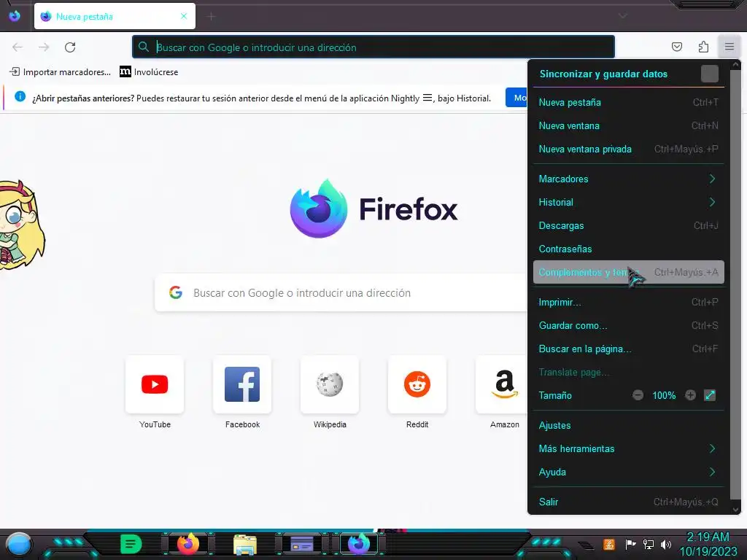
Task: Expand the Ayuda submenu
Action: coord(628,472)
